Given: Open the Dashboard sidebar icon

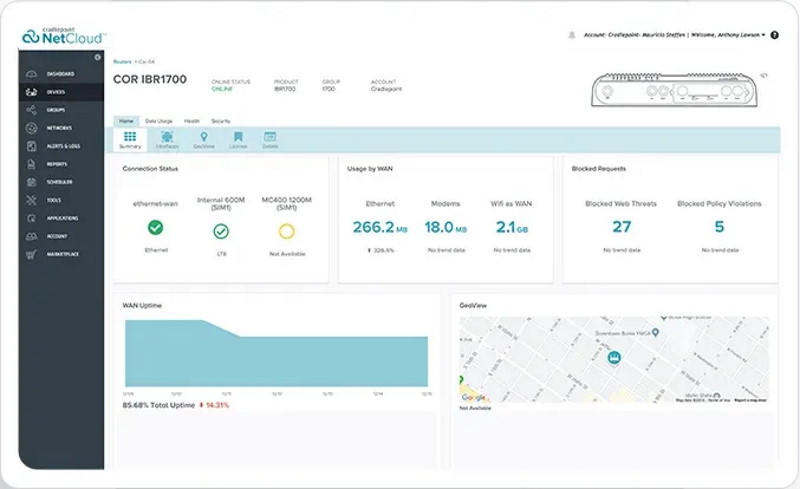Looking at the screenshot, I should point(31,74).
